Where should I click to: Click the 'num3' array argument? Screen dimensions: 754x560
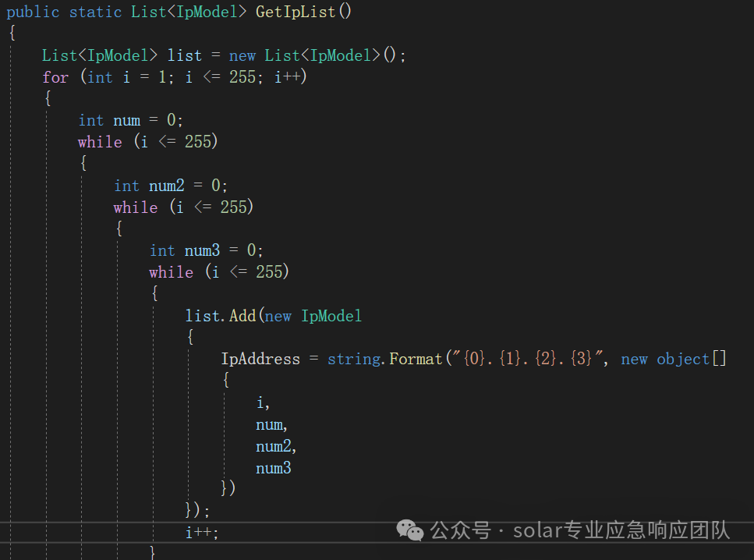coord(274,468)
